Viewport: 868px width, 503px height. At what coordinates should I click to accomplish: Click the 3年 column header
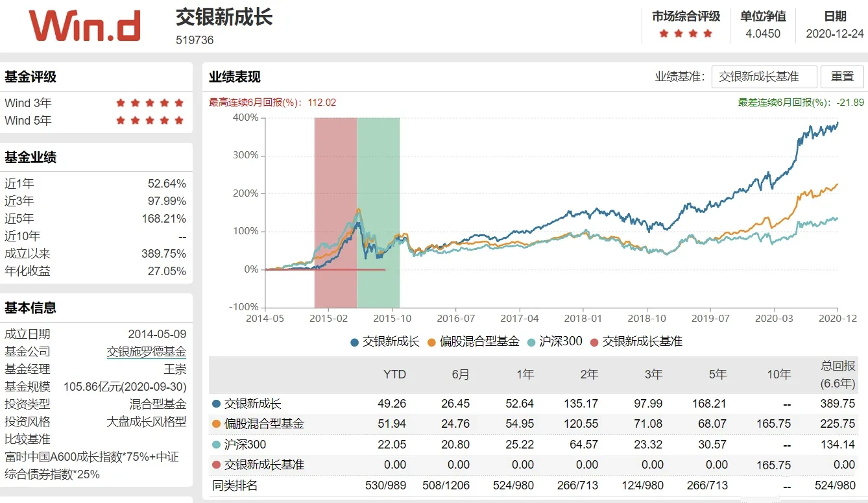click(652, 374)
